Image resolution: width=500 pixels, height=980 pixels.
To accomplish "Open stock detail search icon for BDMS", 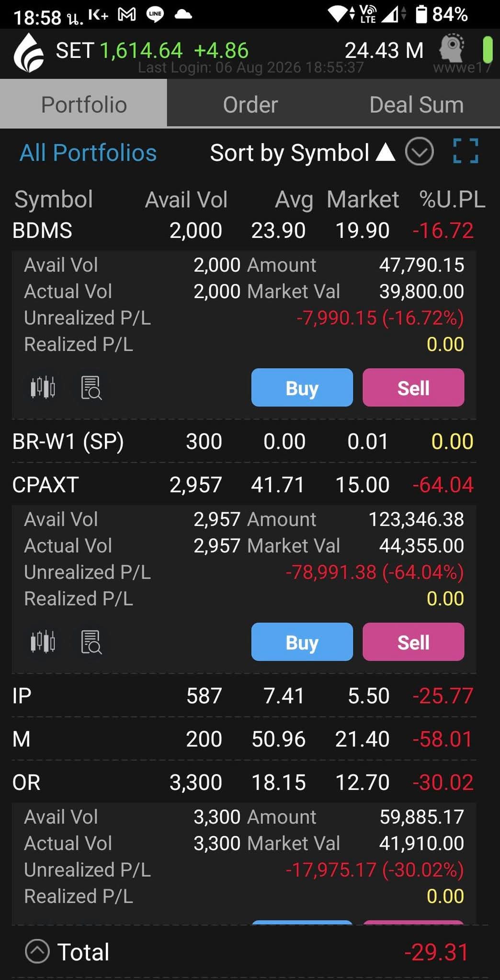I will tap(91, 388).
